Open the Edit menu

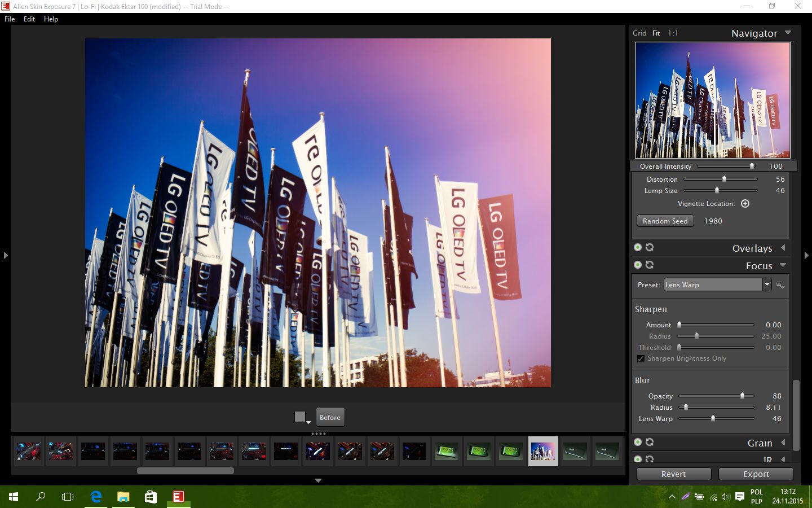pyautogui.click(x=29, y=19)
